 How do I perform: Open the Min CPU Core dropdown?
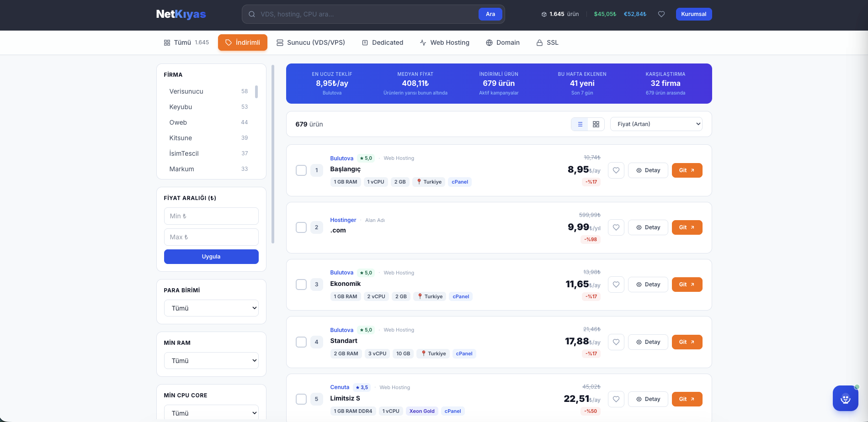(211, 413)
